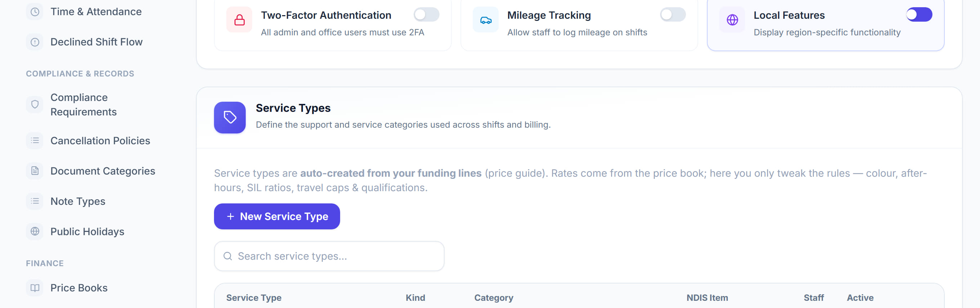Click the Declined Shift Flow alert icon
Screen dimensions: 980x308
[x=35, y=42]
